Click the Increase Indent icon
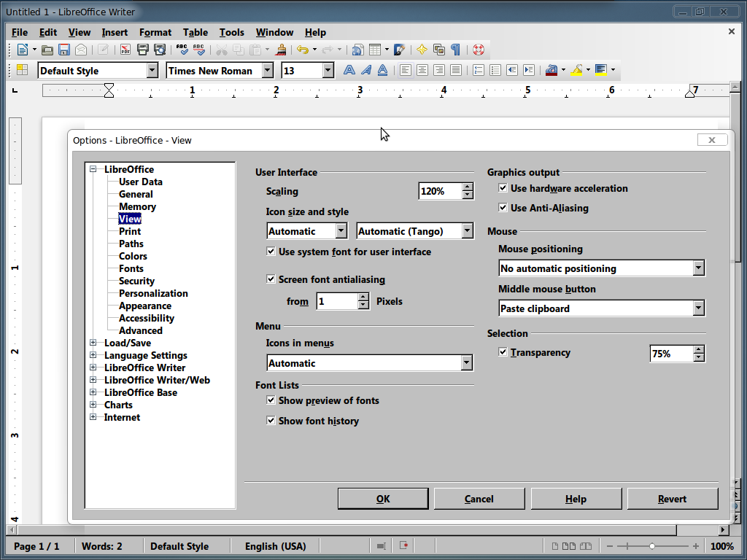The width and height of the screenshot is (747, 560). coord(529,70)
